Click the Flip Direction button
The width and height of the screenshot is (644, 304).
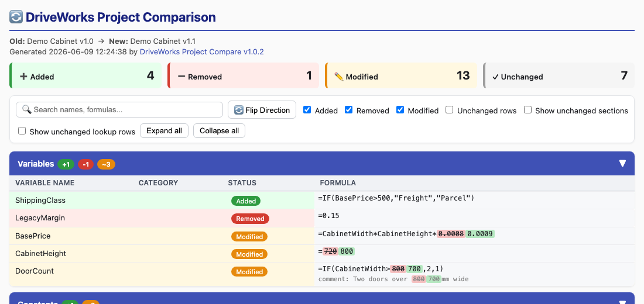pos(262,110)
